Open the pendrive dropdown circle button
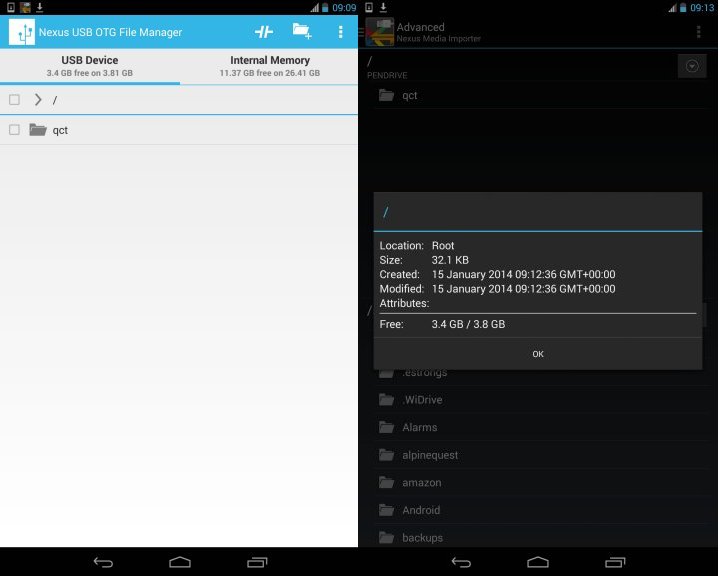Image resolution: width=720 pixels, height=576 pixels. [x=692, y=66]
